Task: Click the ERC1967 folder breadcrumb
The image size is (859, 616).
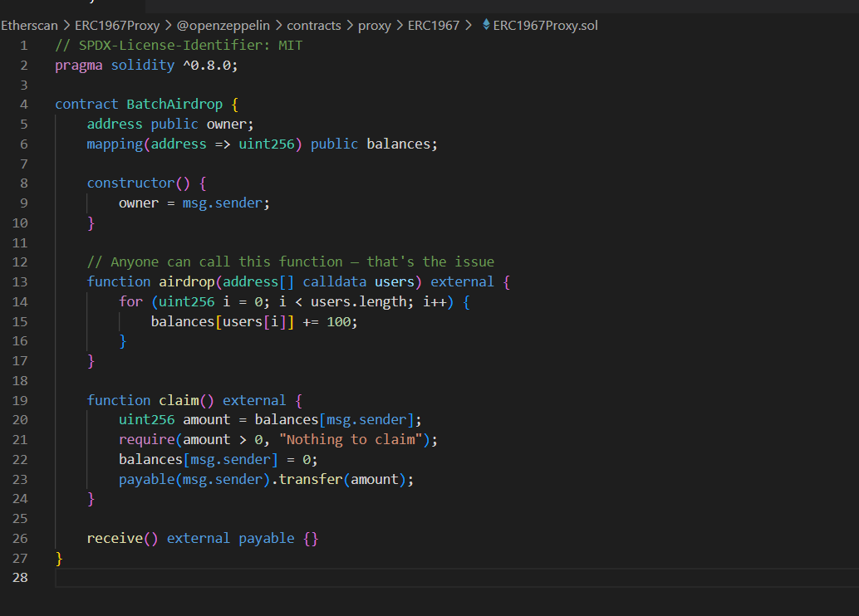Action: [433, 25]
